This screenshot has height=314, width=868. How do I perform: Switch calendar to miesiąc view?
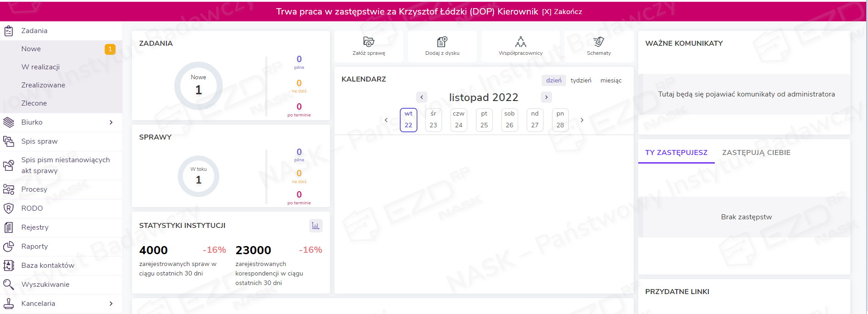611,81
